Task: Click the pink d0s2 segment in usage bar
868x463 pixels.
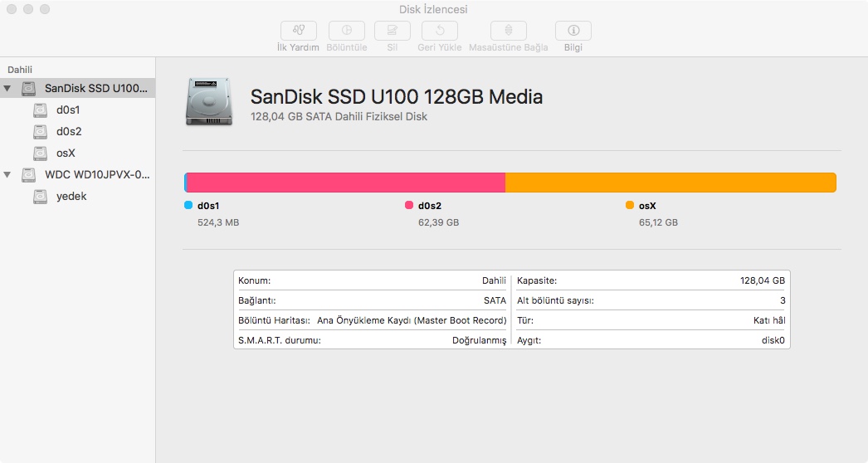Action: pos(346,183)
